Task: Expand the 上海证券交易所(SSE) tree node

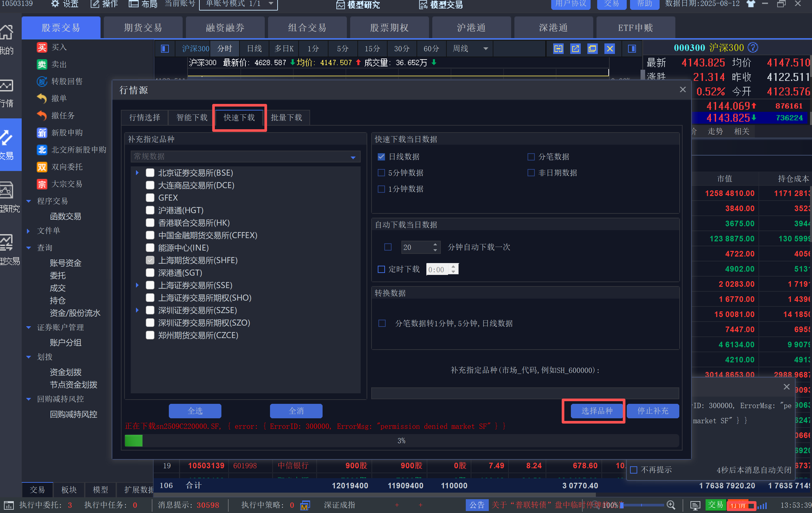Action: click(137, 285)
